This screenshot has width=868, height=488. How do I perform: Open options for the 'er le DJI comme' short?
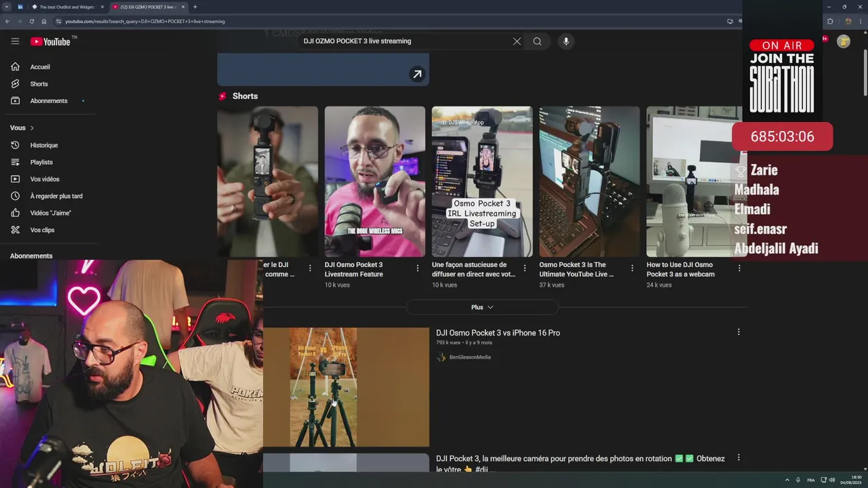pos(310,268)
